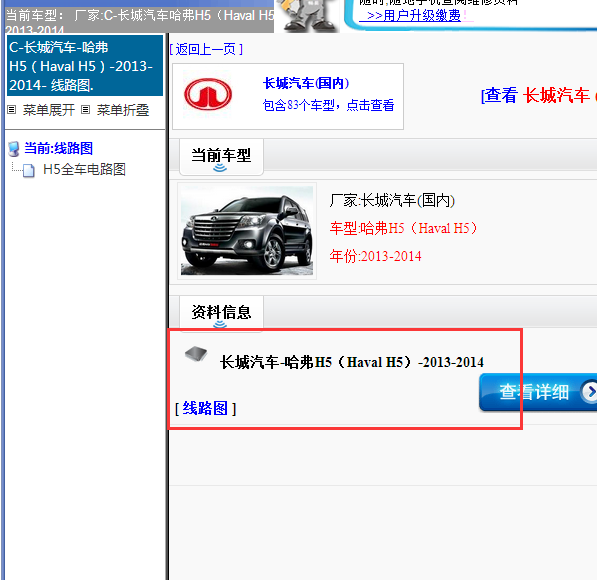This screenshot has width=597, height=580.
Task: Open the H5全车电路图 document icon
Action: coord(29,170)
